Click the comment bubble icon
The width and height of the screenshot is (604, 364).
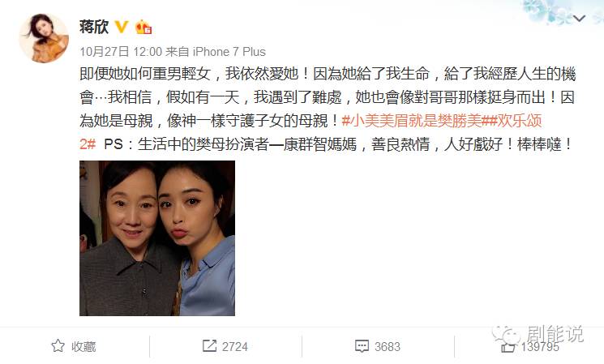[362, 346]
